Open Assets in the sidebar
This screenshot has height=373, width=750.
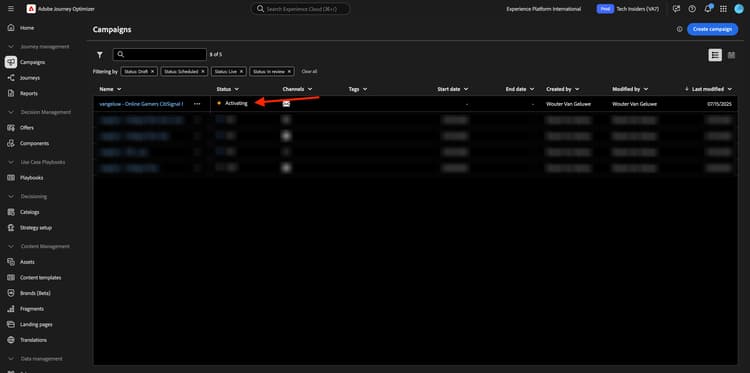tap(27, 262)
